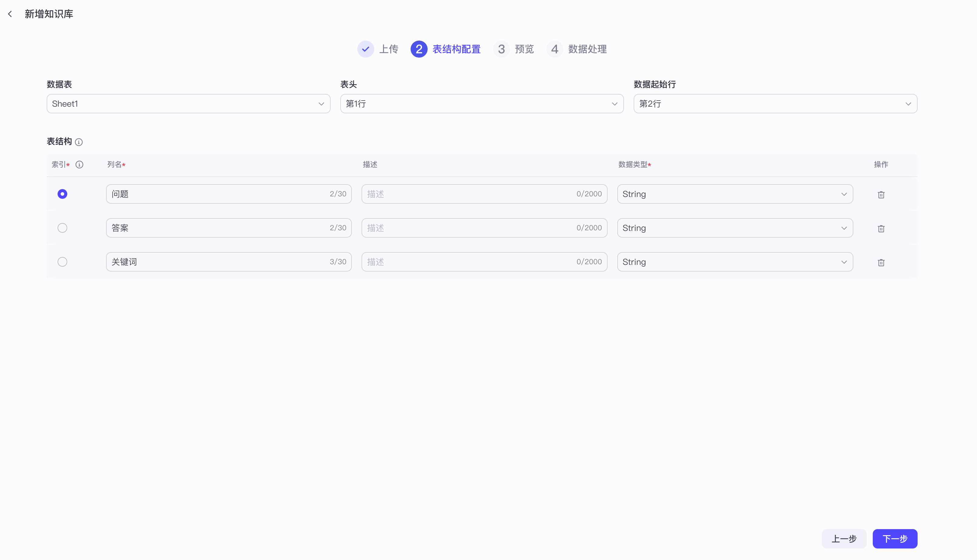Click the 描述 input field for 问题 row
977x560 pixels.
[469, 194]
